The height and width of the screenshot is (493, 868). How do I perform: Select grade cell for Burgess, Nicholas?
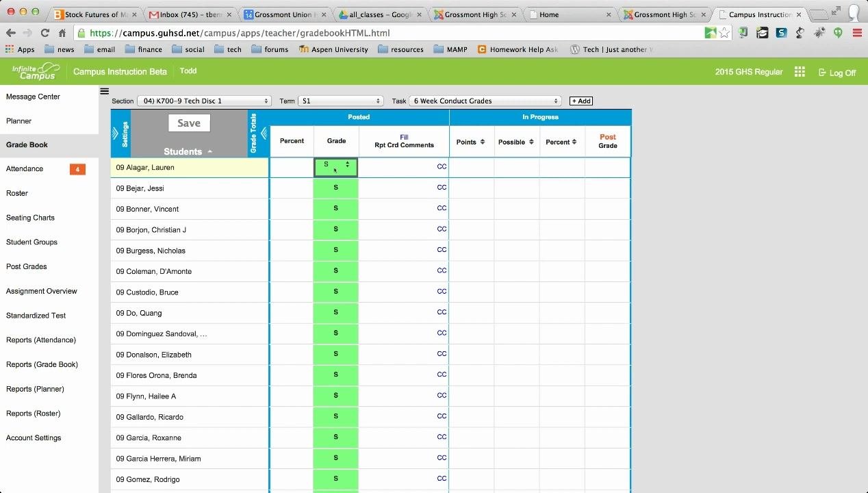click(335, 250)
